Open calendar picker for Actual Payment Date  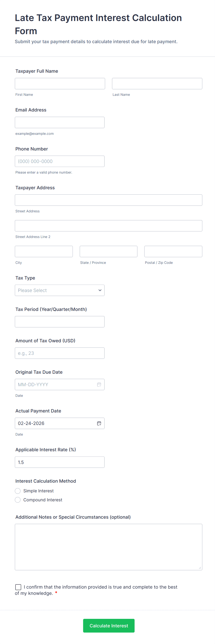point(99,423)
